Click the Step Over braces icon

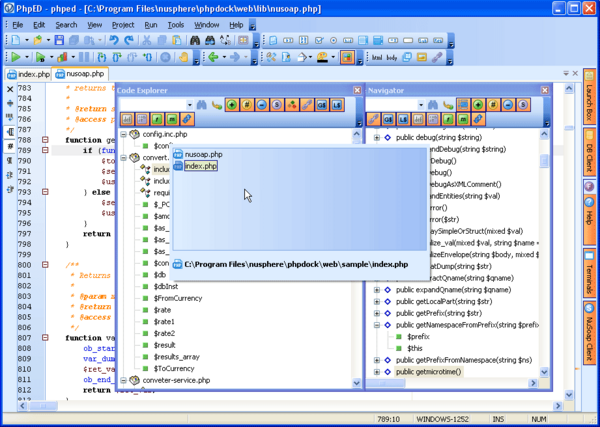(117, 57)
